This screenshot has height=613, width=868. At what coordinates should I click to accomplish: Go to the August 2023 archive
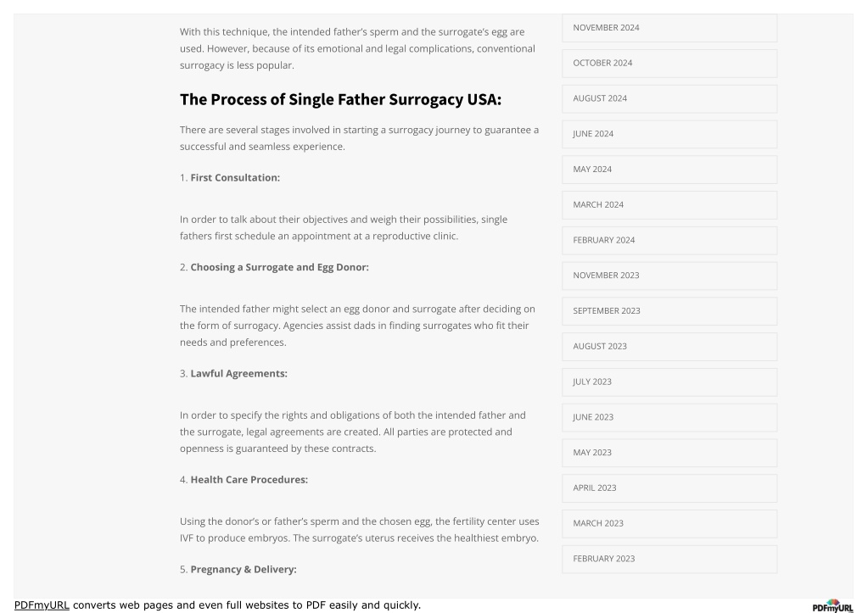[x=669, y=346]
